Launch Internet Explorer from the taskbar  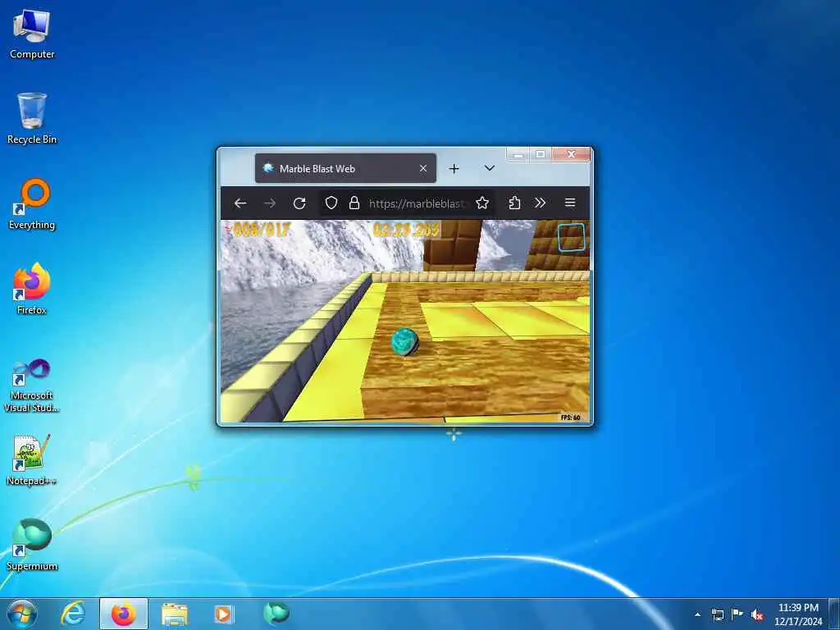pos(73,614)
